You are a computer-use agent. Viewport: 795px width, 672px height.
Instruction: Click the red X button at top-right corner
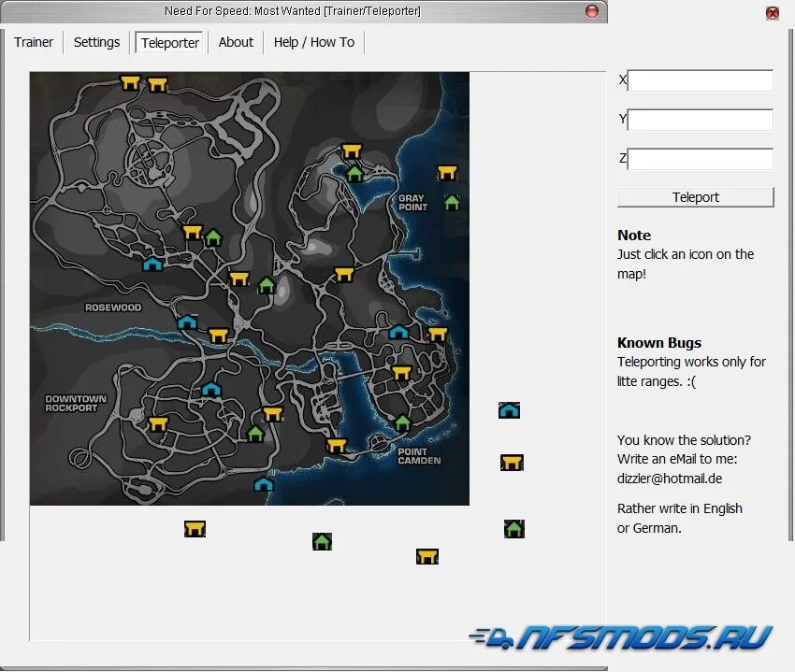pyautogui.click(x=773, y=13)
